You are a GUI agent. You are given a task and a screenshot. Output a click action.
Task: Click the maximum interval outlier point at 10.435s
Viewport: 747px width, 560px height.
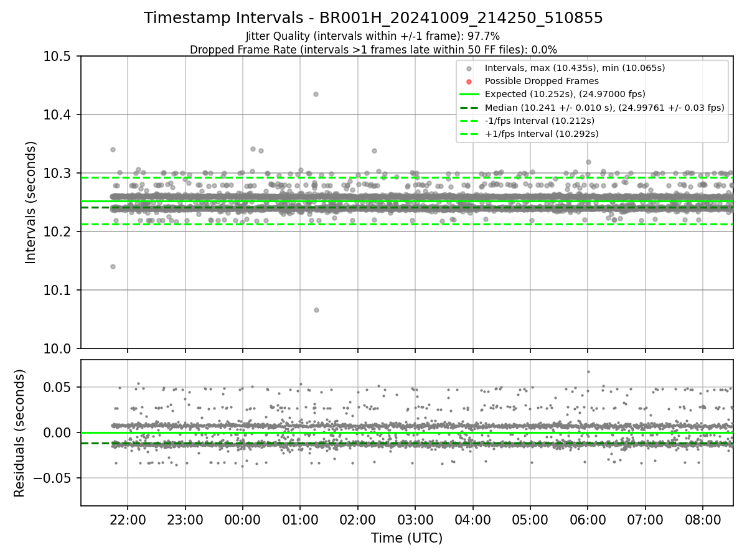pyautogui.click(x=316, y=94)
